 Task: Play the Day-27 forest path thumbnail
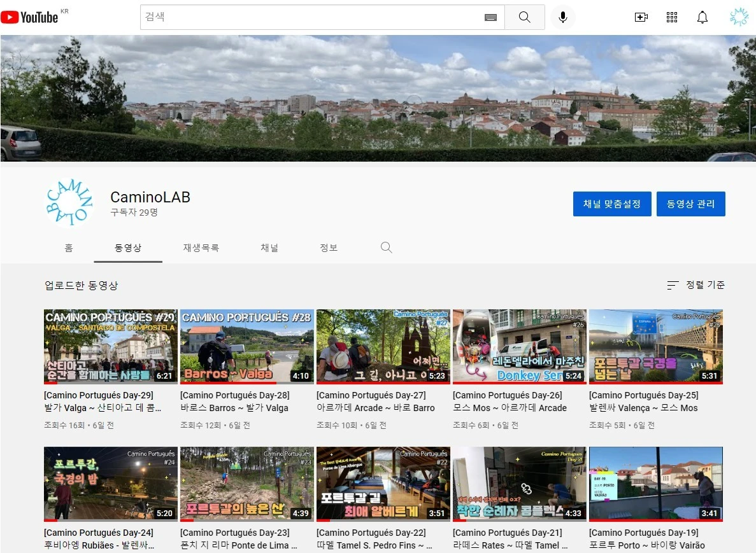click(383, 346)
